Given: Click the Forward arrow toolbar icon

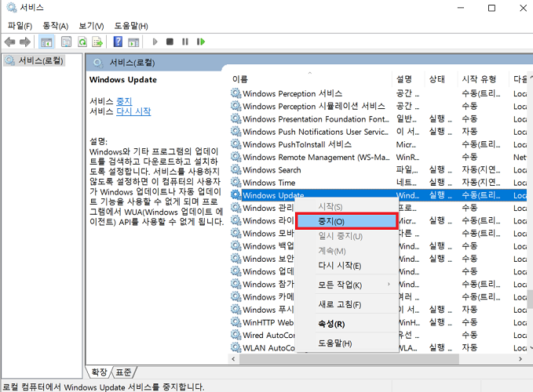Looking at the screenshot, I should coord(25,42).
